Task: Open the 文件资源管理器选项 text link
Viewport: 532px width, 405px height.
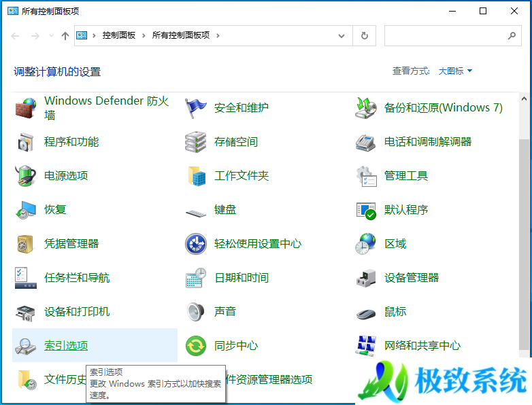Action: coord(269,379)
